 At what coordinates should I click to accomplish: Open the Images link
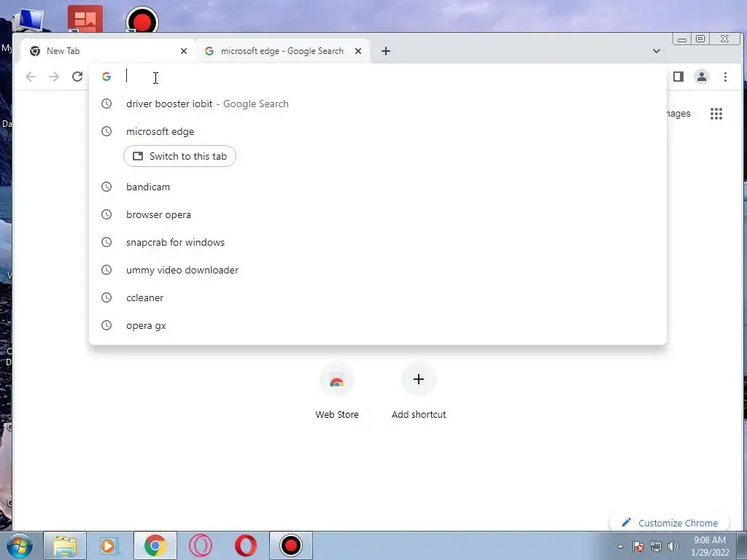pos(678,113)
